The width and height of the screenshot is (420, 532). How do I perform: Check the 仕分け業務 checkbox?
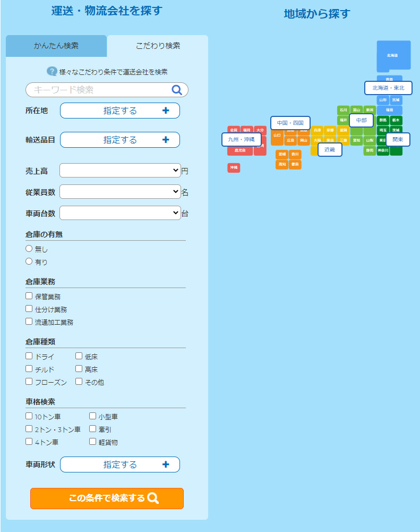coord(29,309)
